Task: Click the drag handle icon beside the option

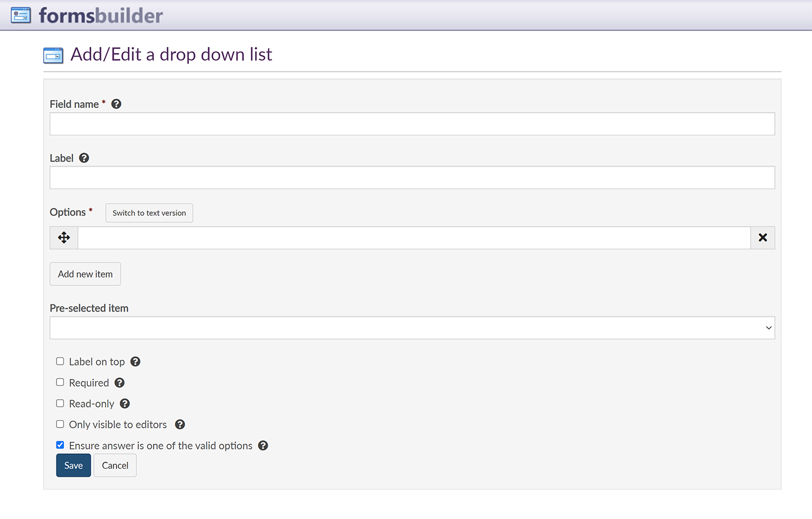Action: (x=63, y=238)
